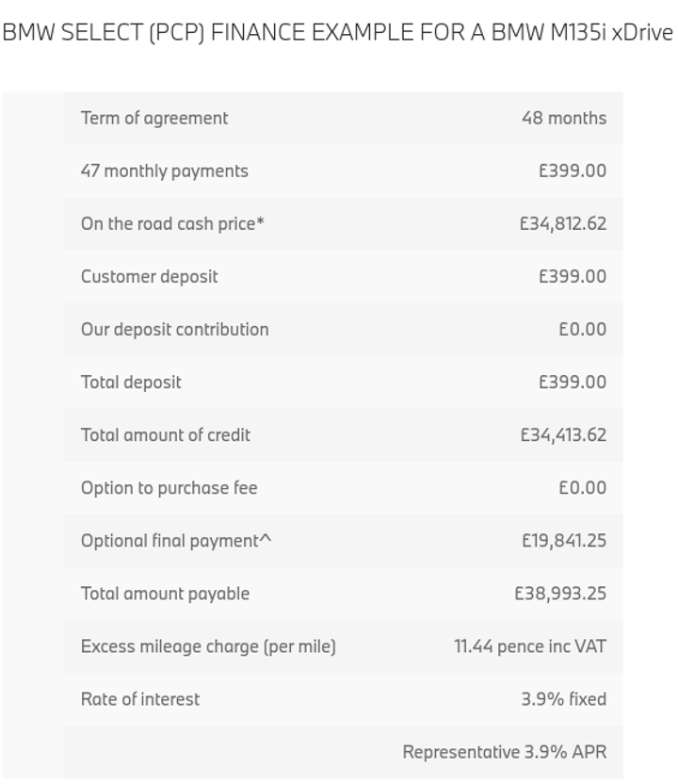Screen dimensions: 678x784
Task: Select the Total amount of credit label
Action: [166, 434]
